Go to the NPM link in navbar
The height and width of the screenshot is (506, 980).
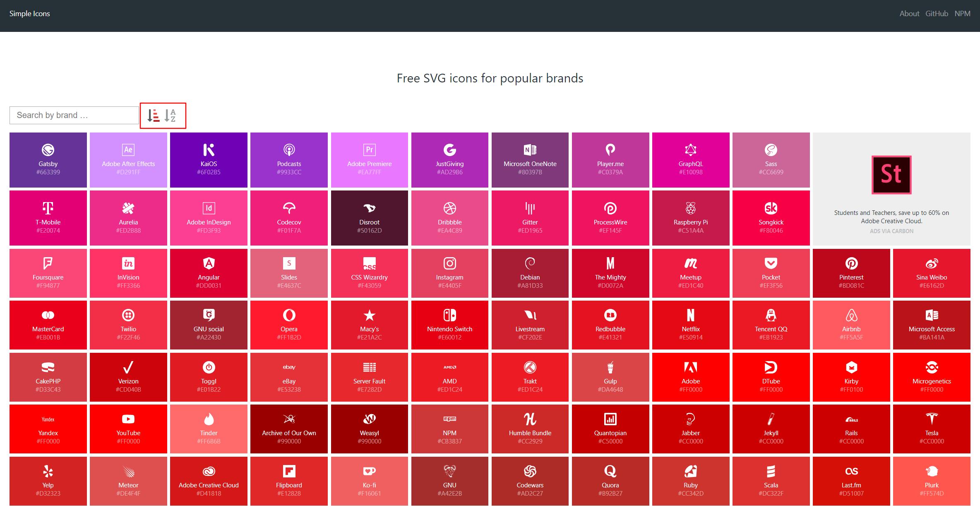[962, 14]
